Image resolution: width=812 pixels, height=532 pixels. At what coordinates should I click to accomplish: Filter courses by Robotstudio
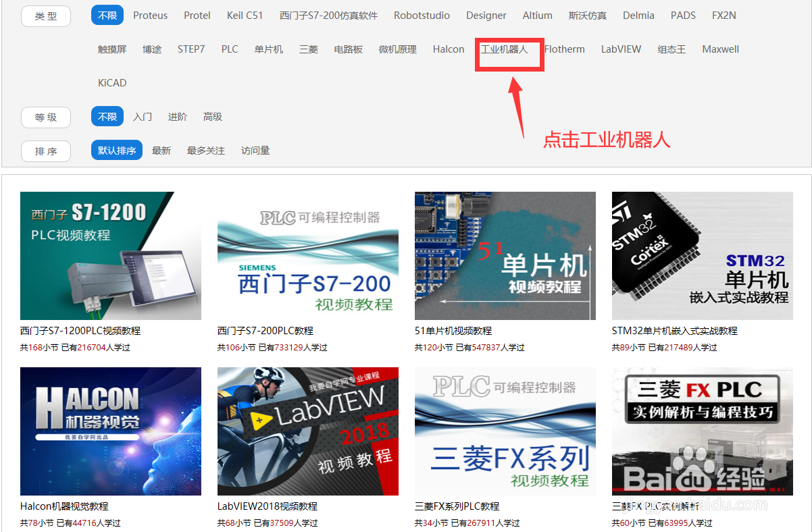422,16
